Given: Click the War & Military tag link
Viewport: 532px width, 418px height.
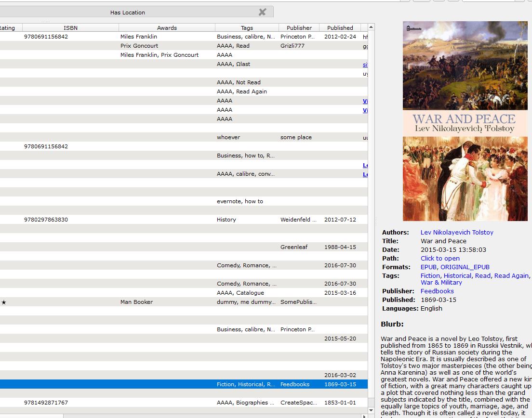Looking at the screenshot, I should [x=441, y=282].
